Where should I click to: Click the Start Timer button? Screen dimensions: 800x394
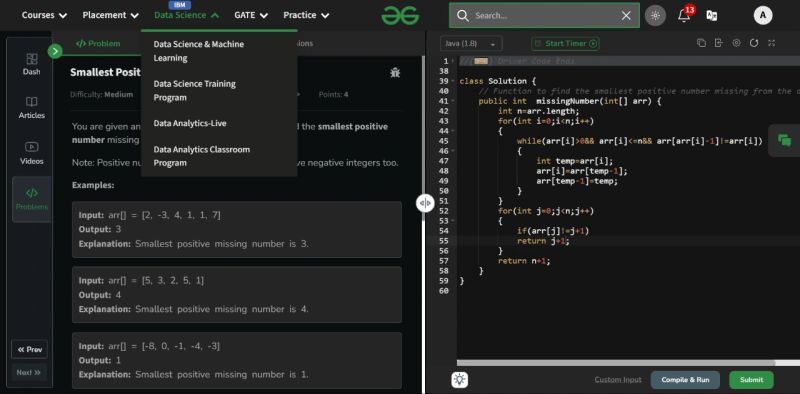(565, 43)
